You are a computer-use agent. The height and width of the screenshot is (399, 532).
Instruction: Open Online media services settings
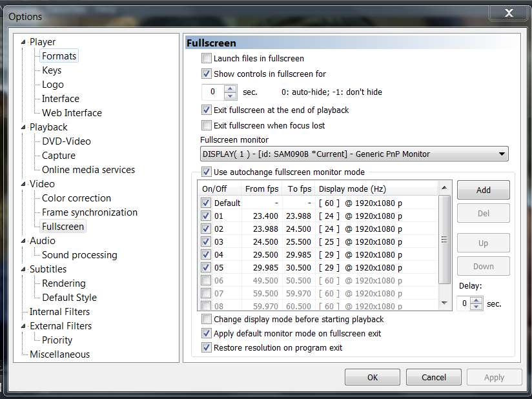[x=88, y=170]
